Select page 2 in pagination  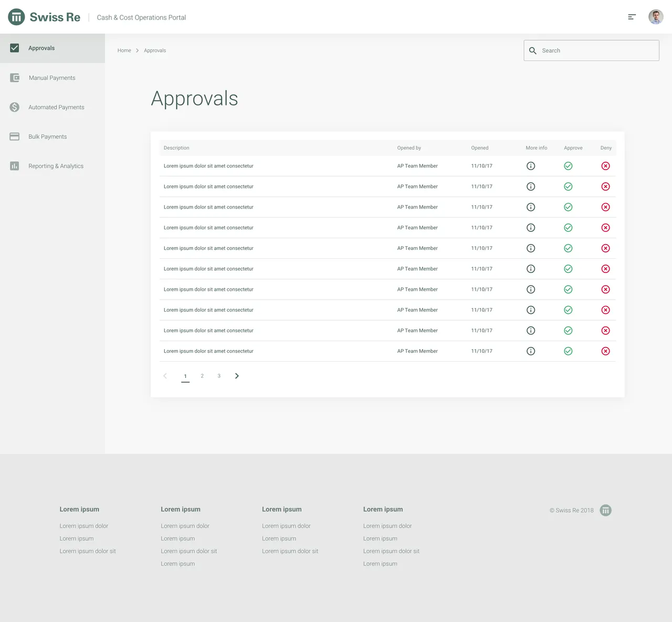tap(202, 376)
